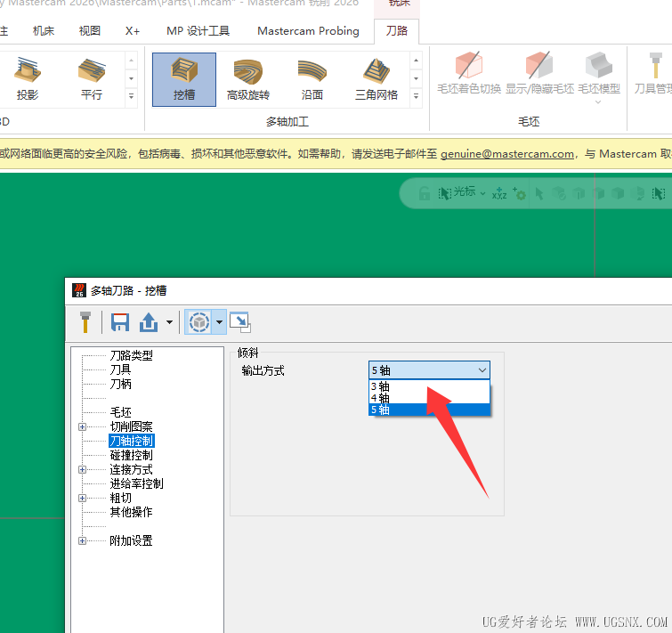The image size is (672, 633).
Task: Choose the 高级旋转 toolpath icon
Action: point(247,79)
